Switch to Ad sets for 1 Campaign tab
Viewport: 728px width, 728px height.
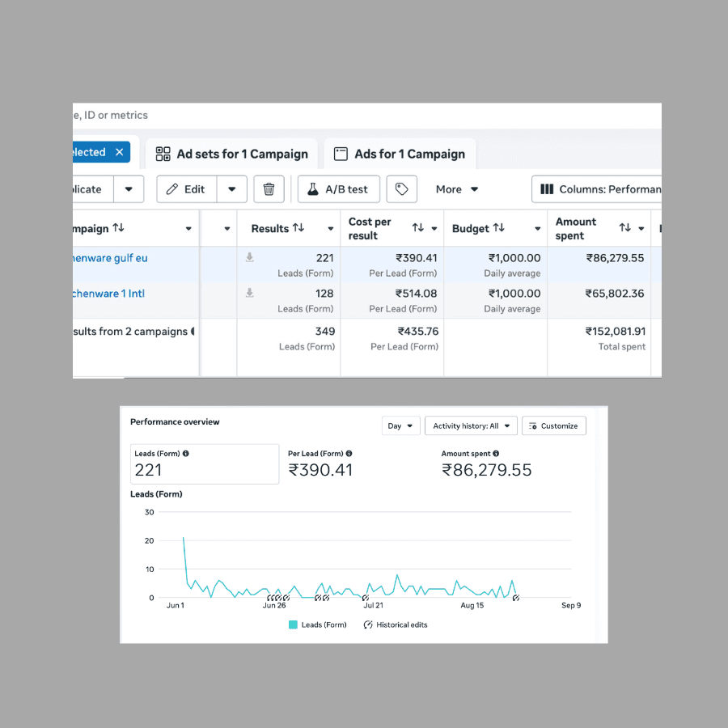(231, 154)
